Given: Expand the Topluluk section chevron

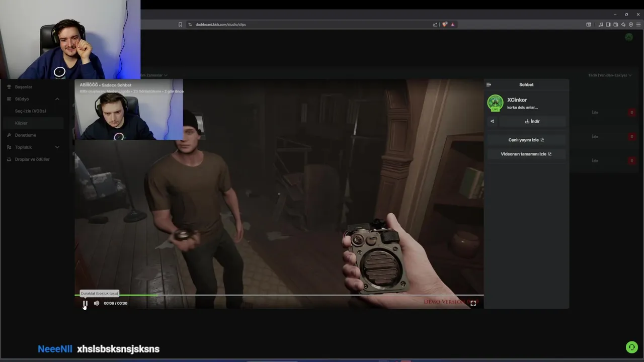Looking at the screenshot, I should [x=57, y=147].
